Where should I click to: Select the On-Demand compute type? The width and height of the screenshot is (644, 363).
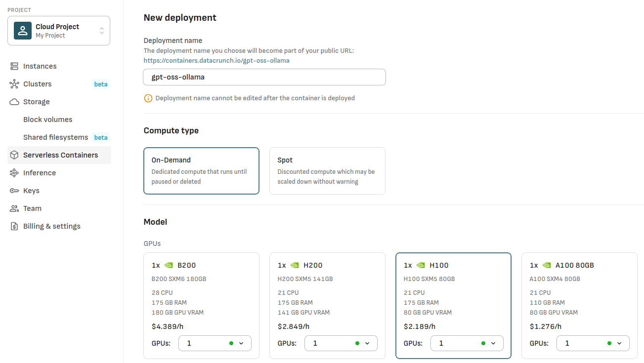click(x=201, y=171)
